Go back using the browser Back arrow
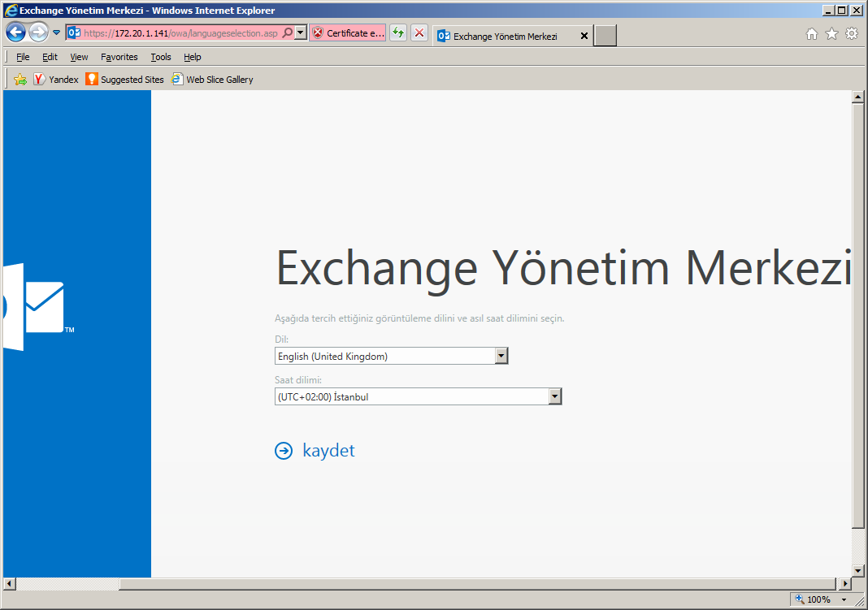 16,32
